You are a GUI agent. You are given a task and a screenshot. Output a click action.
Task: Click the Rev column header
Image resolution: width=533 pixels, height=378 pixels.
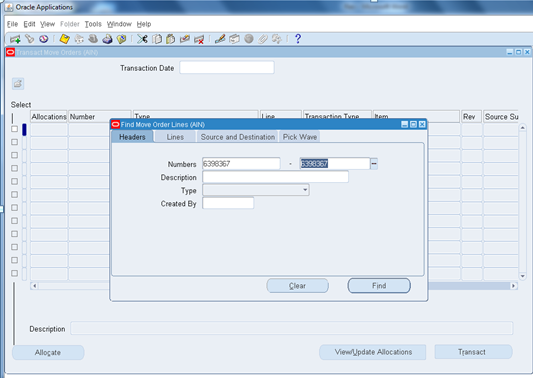(x=471, y=117)
